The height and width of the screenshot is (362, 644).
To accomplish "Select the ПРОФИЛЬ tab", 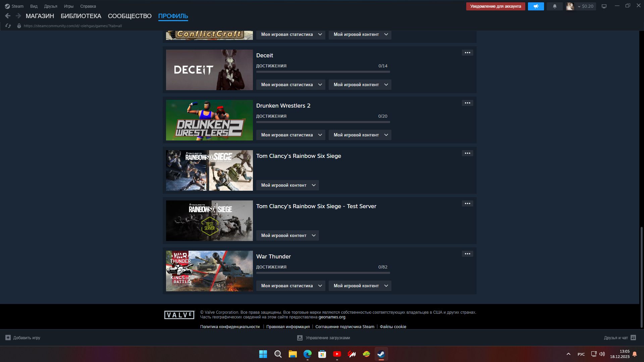I will 173,16.
